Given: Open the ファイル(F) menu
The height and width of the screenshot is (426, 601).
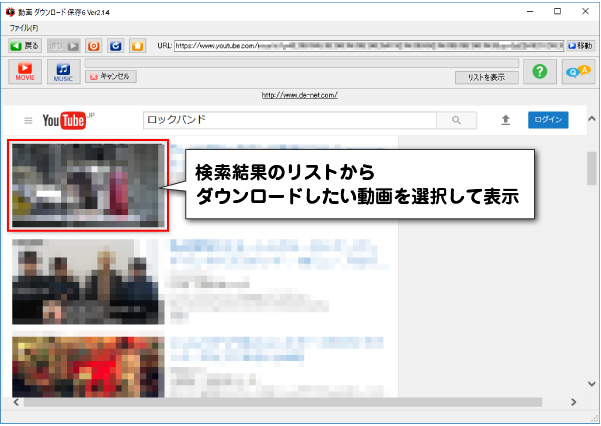Looking at the screenshot, I should (x=24, y=28).
